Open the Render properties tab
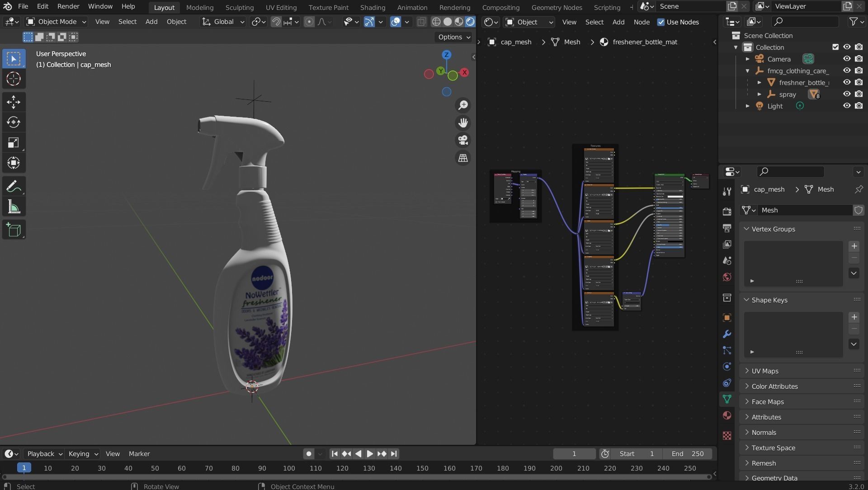The width and height of the screenshot is (868, 490). [x=727, y=212]
